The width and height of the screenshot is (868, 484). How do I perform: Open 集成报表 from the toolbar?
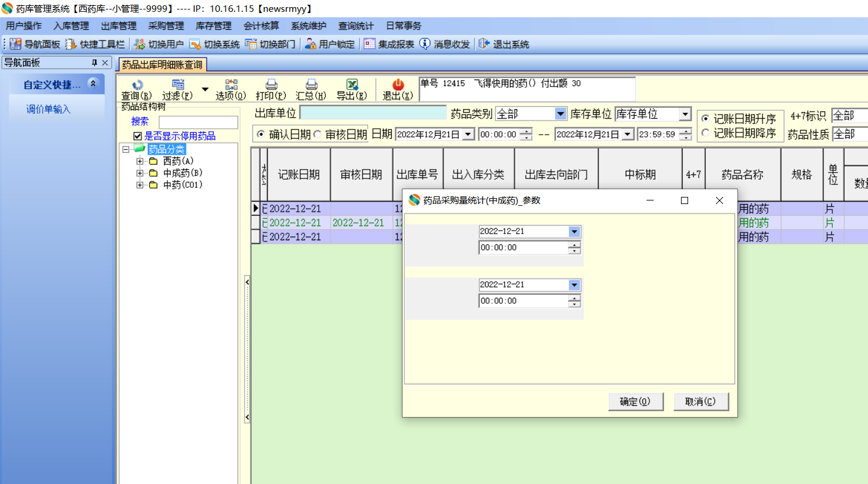389,44
